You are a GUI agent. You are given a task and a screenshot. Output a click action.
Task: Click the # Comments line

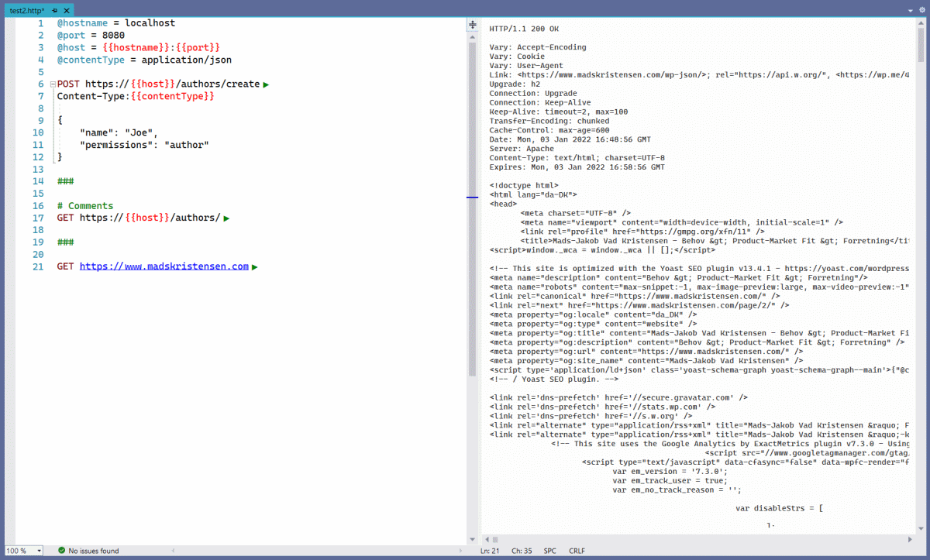tap(85, 206)
